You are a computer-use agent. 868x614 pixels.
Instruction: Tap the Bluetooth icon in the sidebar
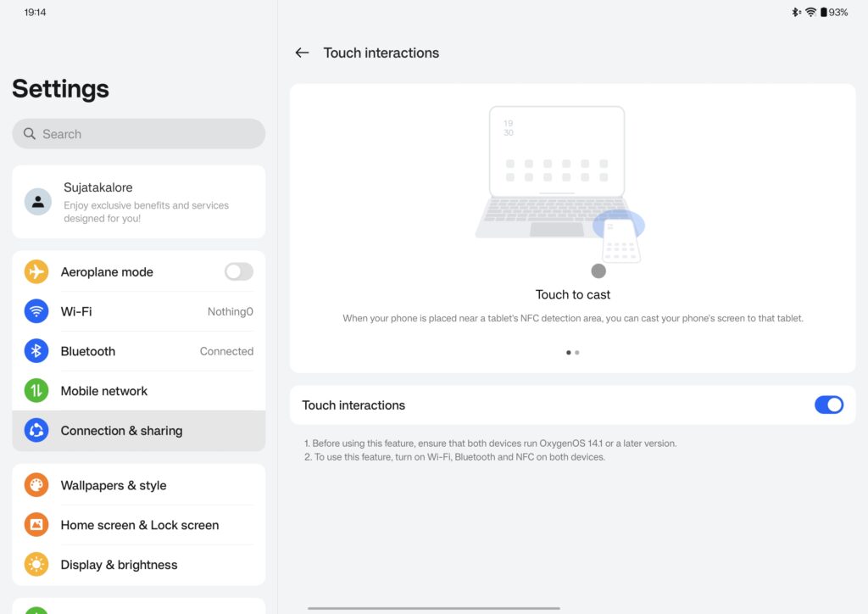36,351
